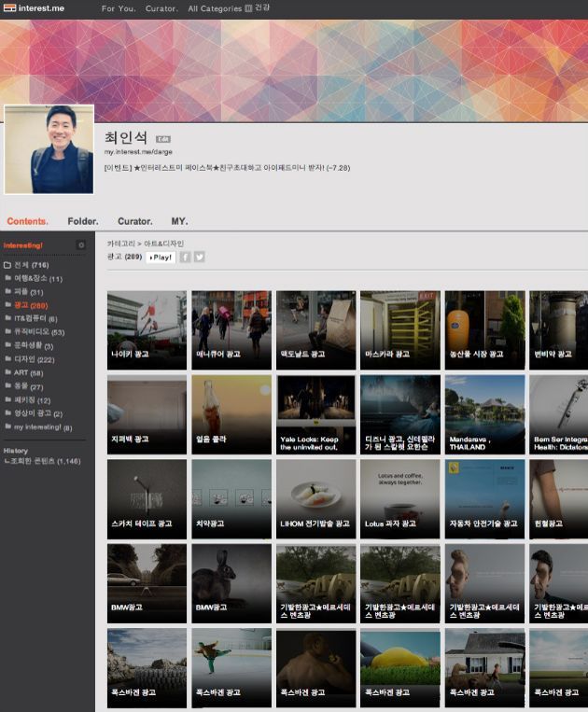
Task: Click the 건강 link in the top bar
Action: pos(262,7)
